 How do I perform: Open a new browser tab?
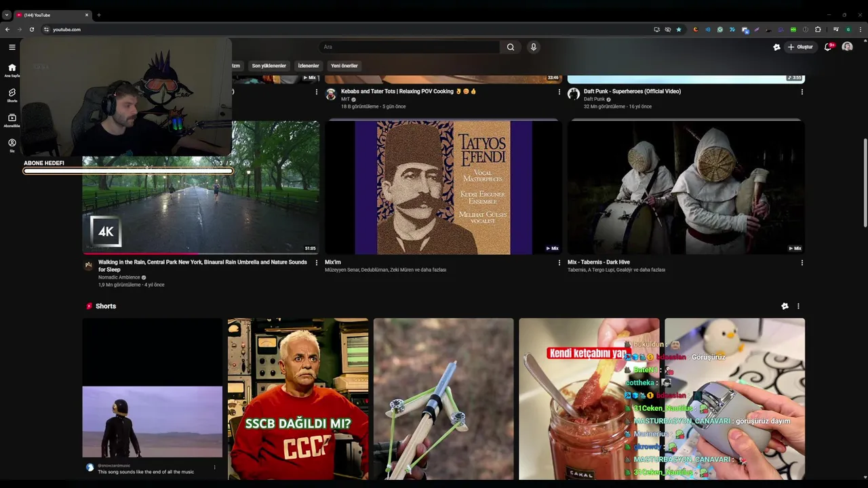(99, 15)
